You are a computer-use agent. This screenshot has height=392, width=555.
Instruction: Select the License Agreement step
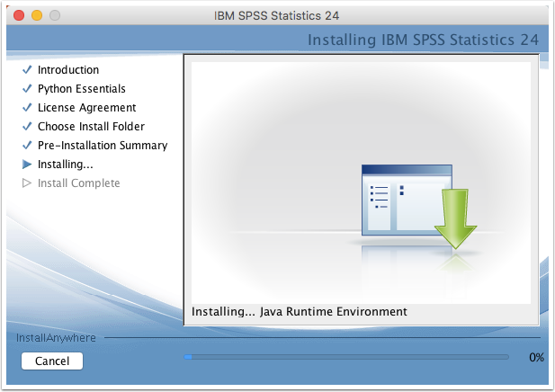pos(86,108)
